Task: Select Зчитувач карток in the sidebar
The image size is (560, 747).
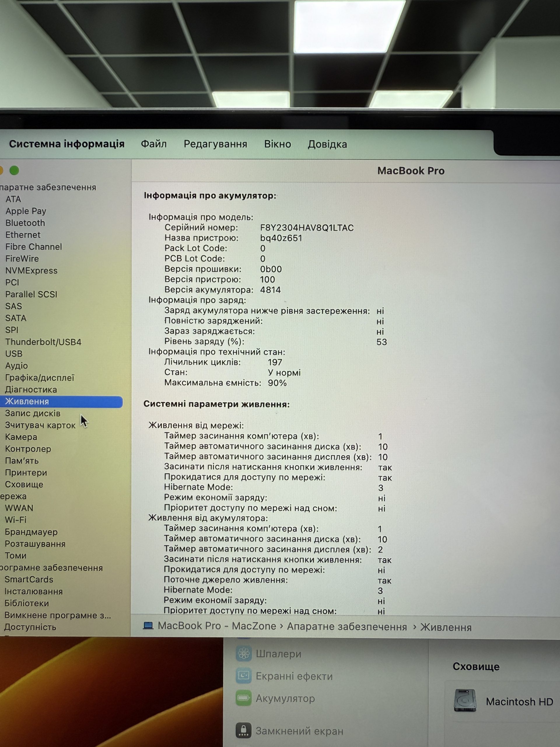Action: (x=40, y=425)
